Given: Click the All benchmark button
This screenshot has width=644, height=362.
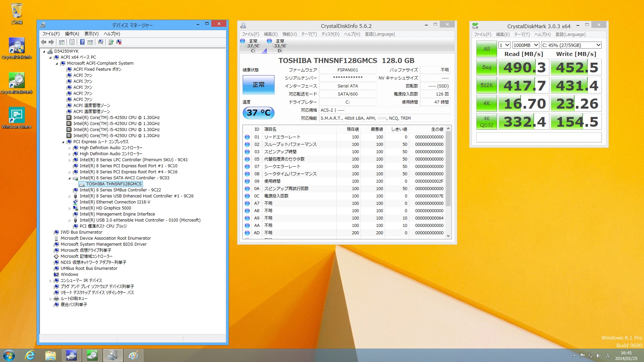Looking at the screenshot, I should pyautogui.click(x=486, y=49).
